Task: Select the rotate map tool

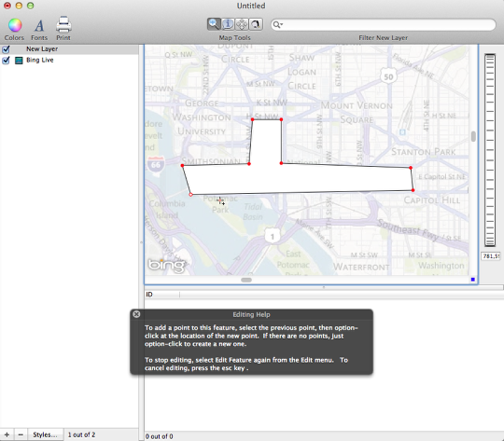Action: tap(256, 24)
